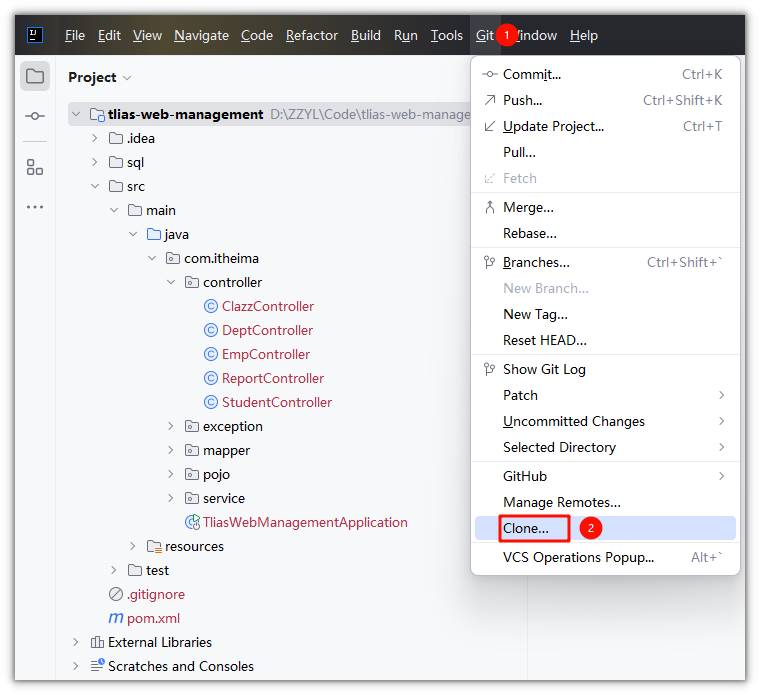This screenshot has width=760, height=695.
Task: Click the EmpController class icon
Action: coord(210,354)
